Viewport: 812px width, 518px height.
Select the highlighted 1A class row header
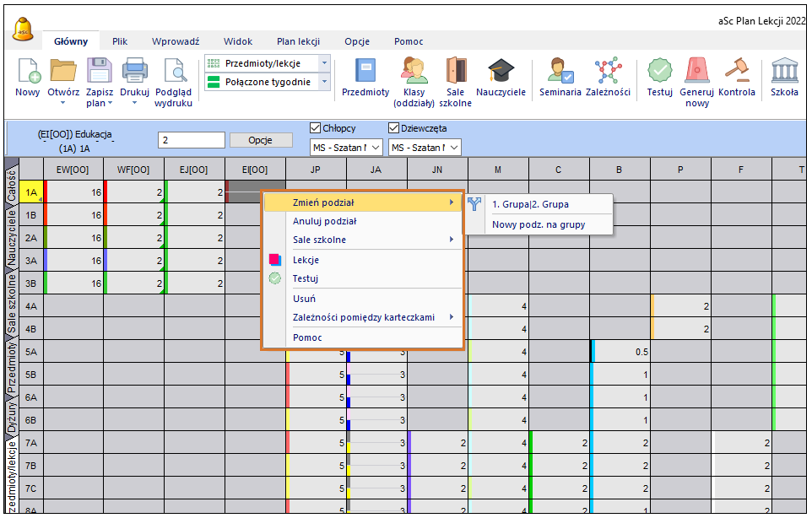coord(31,192)
